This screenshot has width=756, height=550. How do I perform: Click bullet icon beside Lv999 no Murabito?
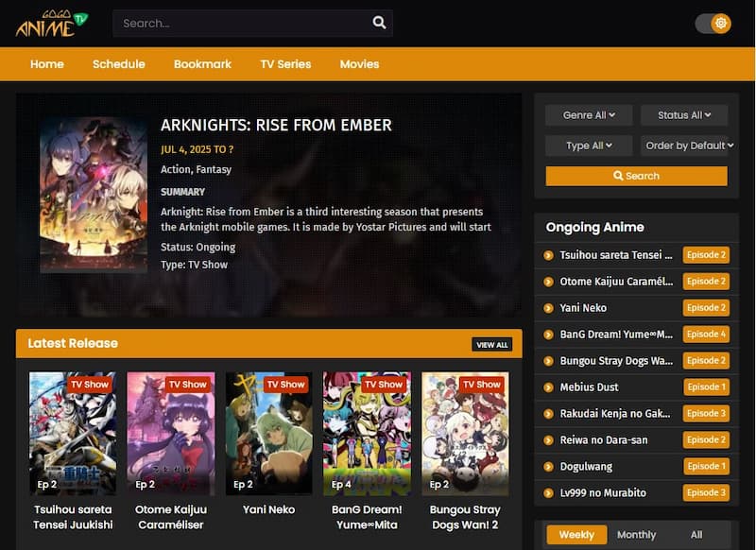(x=548, y=493)
